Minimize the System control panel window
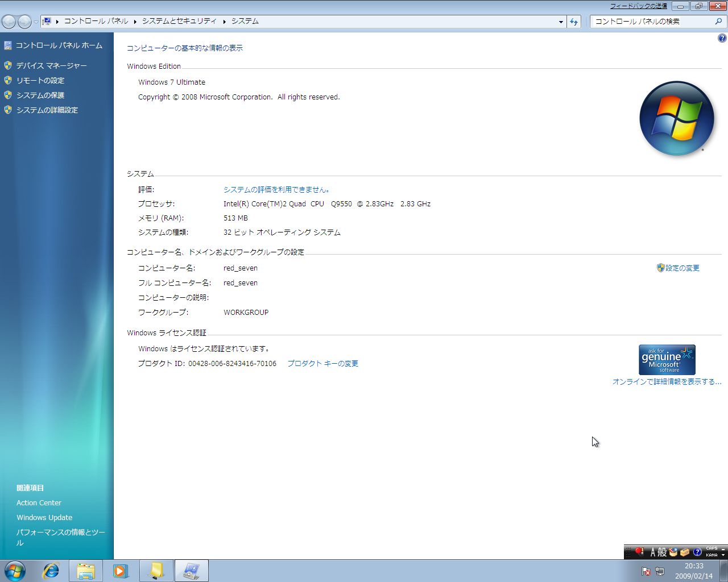This screenshot has height=582, width=728. click(680, 6)
